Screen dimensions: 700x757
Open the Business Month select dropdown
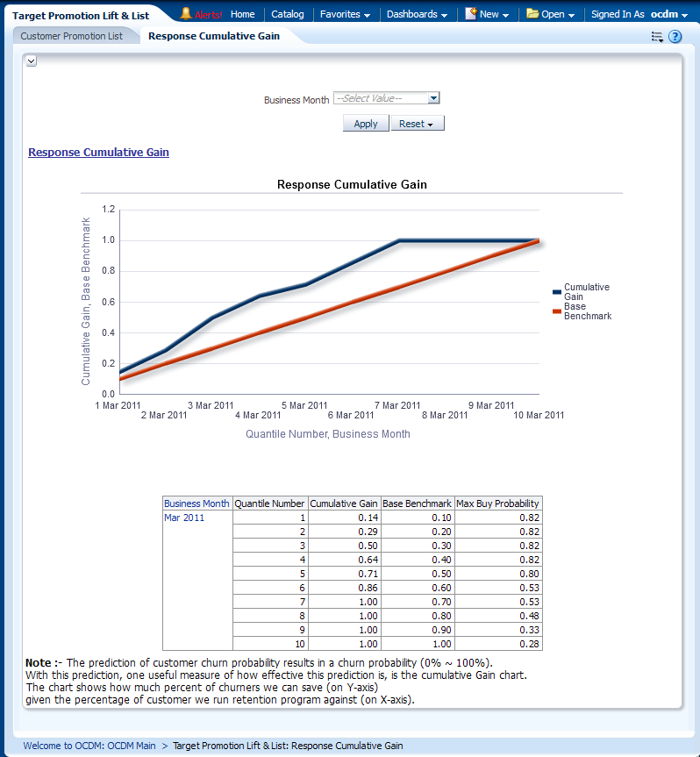[433, 99]
